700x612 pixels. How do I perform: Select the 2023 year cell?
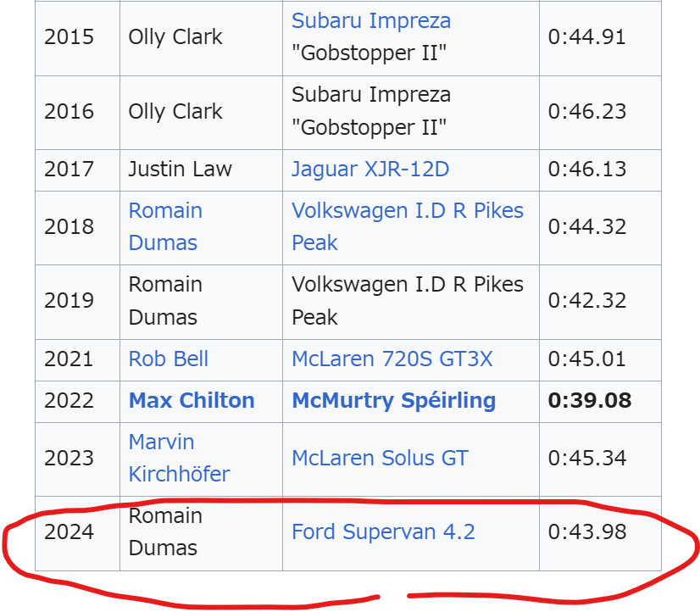pyautogui.click(x=69, y=459)
